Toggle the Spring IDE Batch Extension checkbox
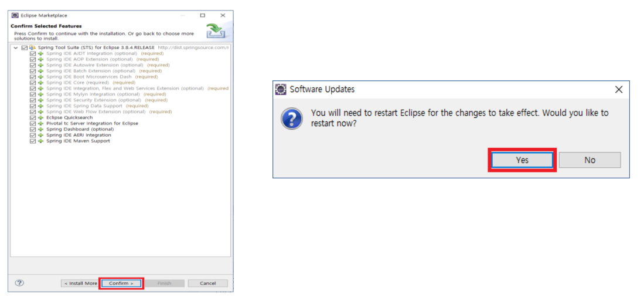The height and width of the screenshot is (304, 644). [33, 71]
